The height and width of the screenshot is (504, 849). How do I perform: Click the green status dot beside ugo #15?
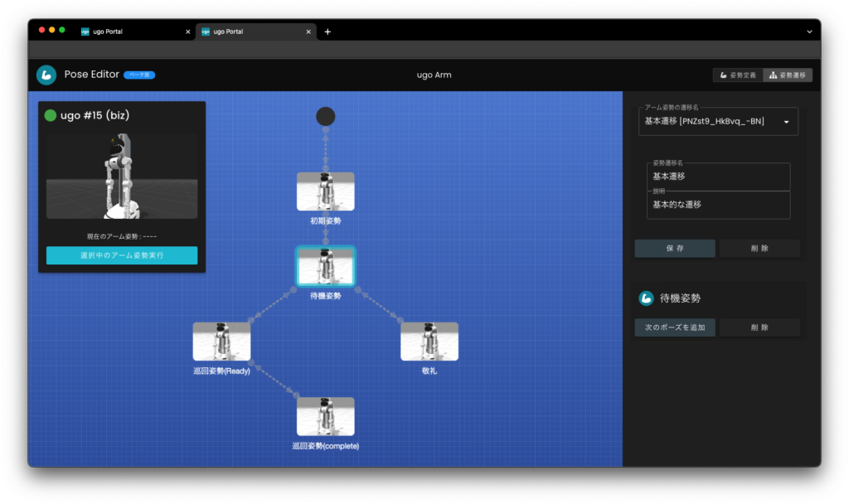tap(51, 115)
